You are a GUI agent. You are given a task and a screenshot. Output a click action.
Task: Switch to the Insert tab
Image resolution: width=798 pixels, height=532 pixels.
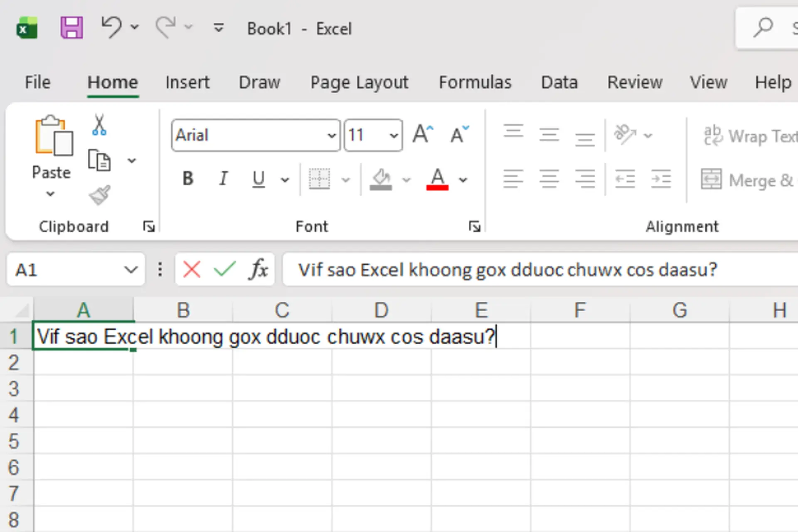pyautogui.click(x=187, y=82)
